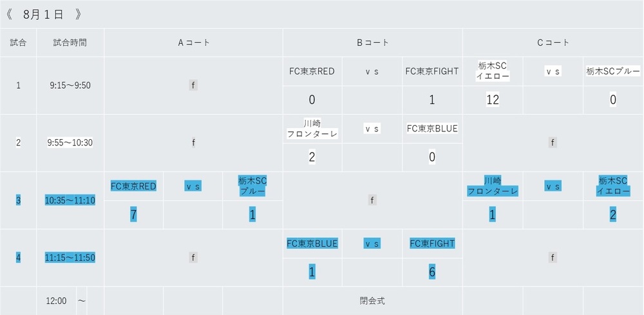Select the highlighted 11:15～11:50 time cell
Viewport: 644px width, 315px height.
70,258
